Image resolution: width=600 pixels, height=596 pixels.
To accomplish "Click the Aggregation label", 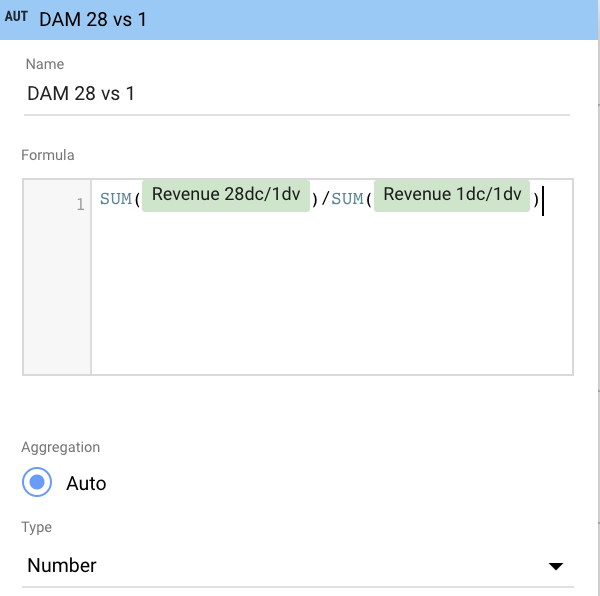I will pos(60,447).
